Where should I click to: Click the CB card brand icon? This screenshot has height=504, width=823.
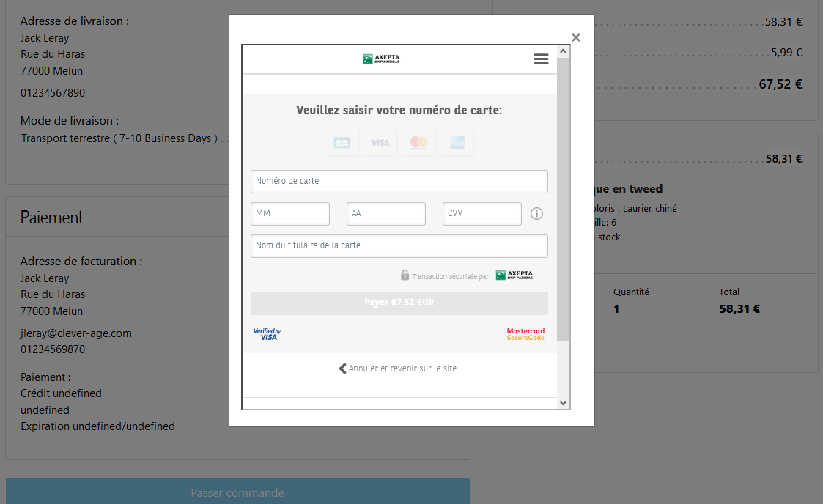[x=342, y=143]
